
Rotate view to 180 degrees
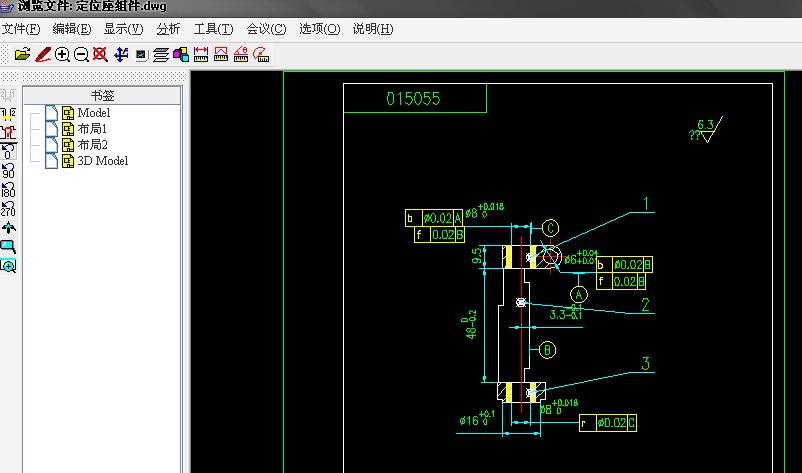click(x=8, y=190)
